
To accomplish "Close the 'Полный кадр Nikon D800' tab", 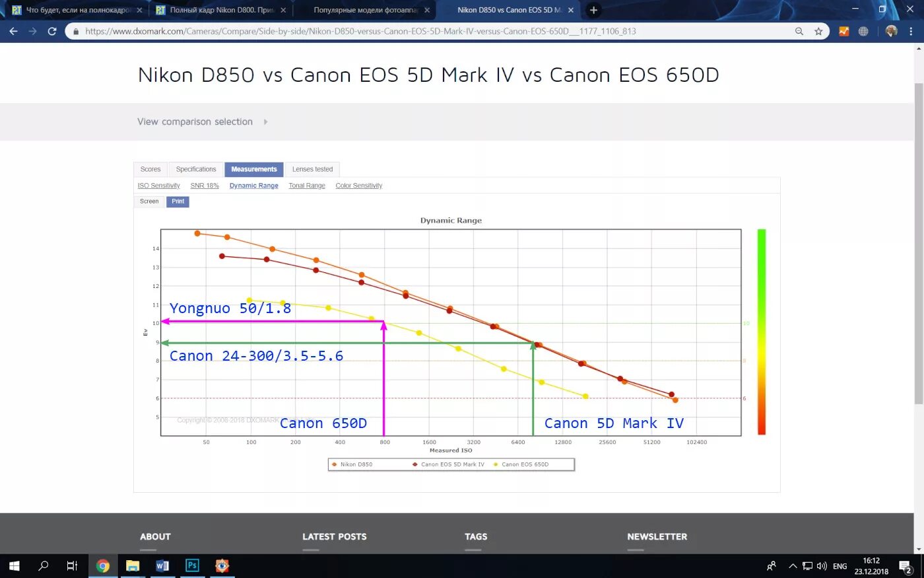I will tap(283, 10).
